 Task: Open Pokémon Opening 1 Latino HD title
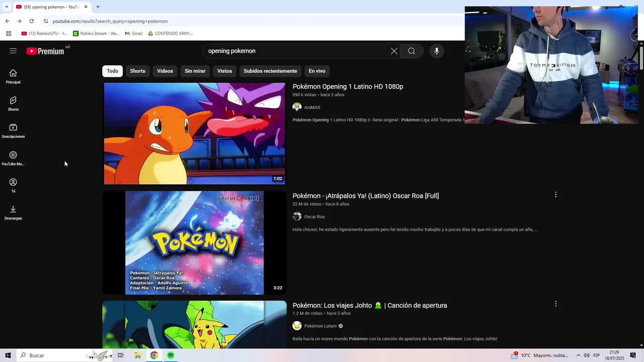(x=348, y=86)
